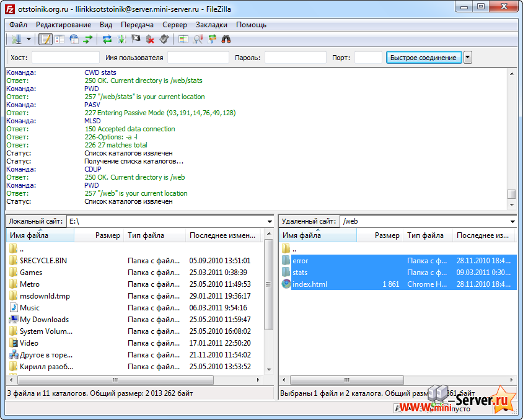
Task: Select the System Volume folder
Action: point(135,331)
